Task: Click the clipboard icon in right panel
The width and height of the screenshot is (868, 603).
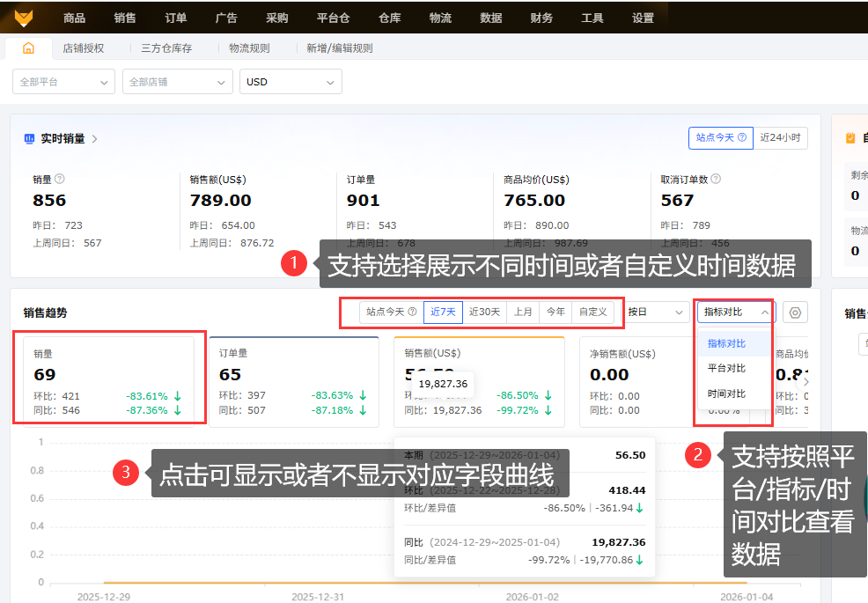Action: click(850, 138)
